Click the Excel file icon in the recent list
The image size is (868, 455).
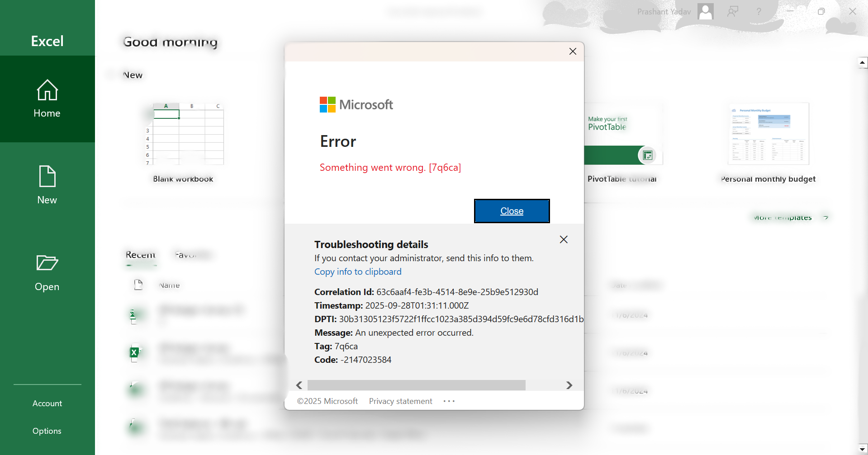coord(134,352)
